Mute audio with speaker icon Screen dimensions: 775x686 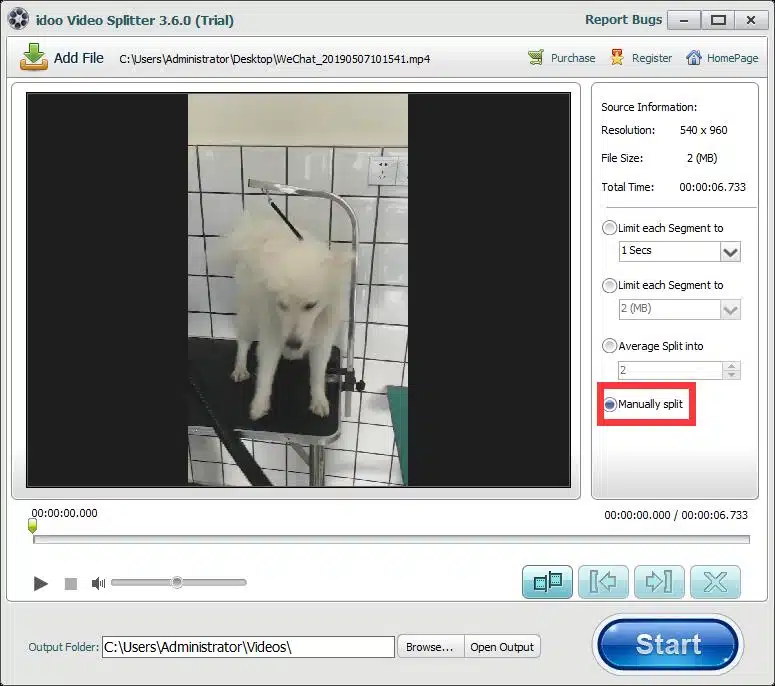(98, 583)
